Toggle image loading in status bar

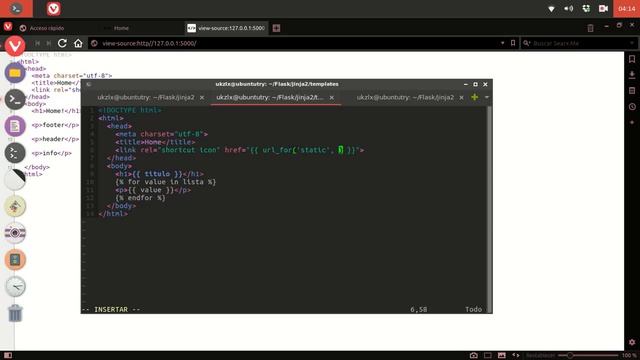pyautogui.click(x=502, y=356)
